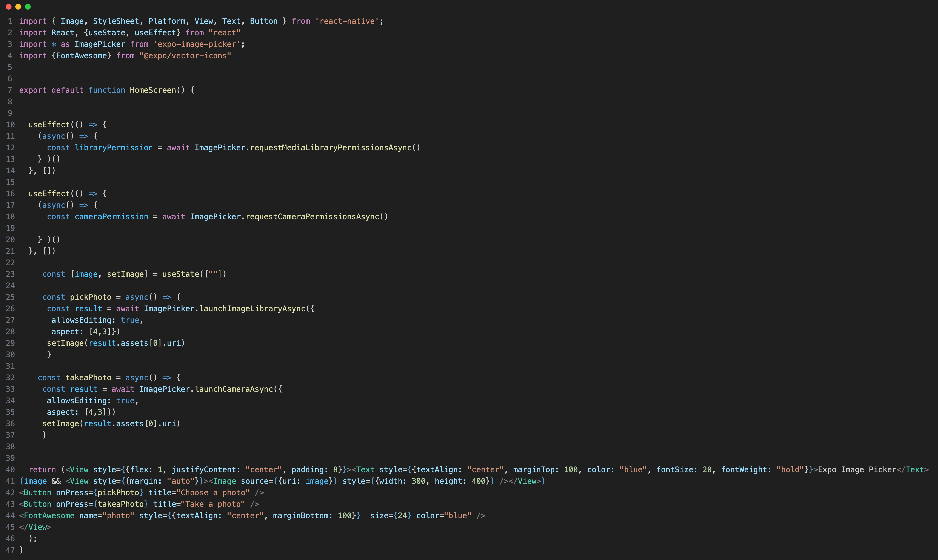The height and width of the screenshot is (560, 938).
Task: Click the requestCameraPermissionsAsync method call
Action: pos(312,217)
